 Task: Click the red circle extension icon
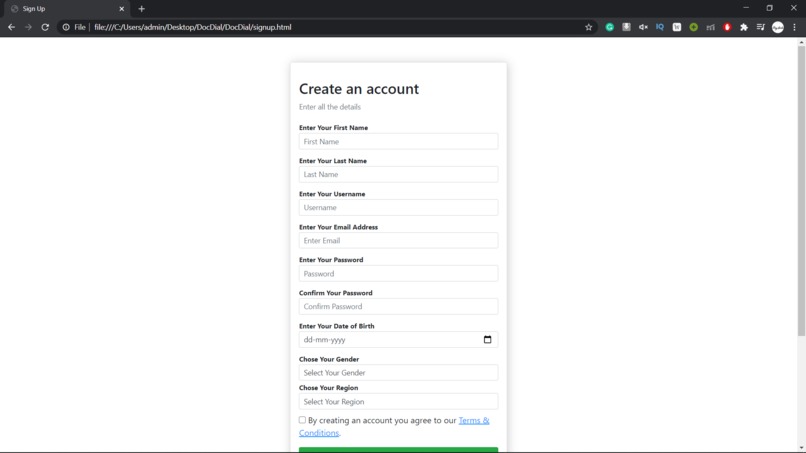pyautogui.click(x=727, y=27)
